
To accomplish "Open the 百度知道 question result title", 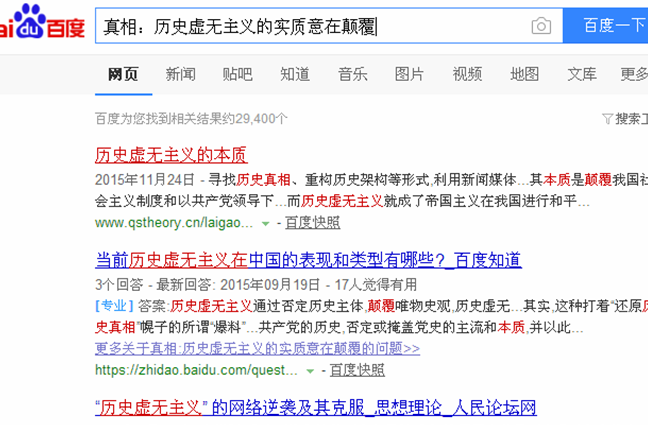I will pos(308,260).
